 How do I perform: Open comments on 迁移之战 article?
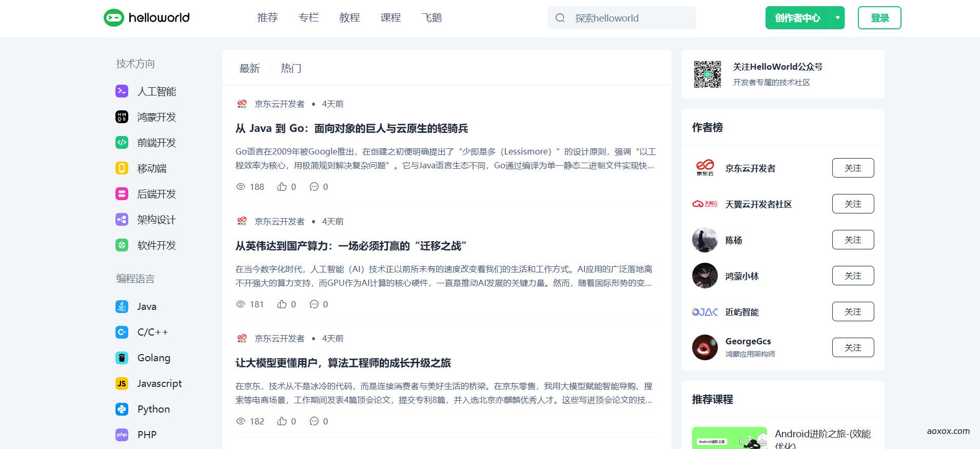click(314, 304)
